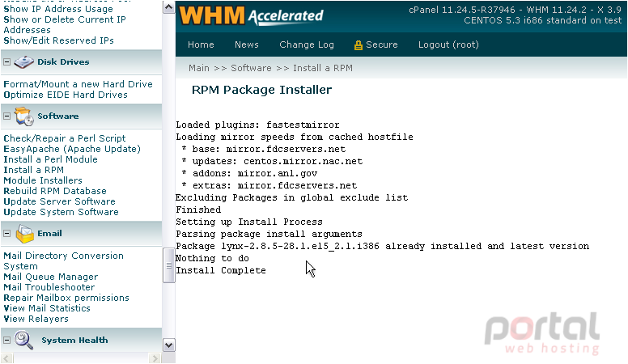628x364 pixels.
Task: Collapse the Email section
Action: pos(6,234)
